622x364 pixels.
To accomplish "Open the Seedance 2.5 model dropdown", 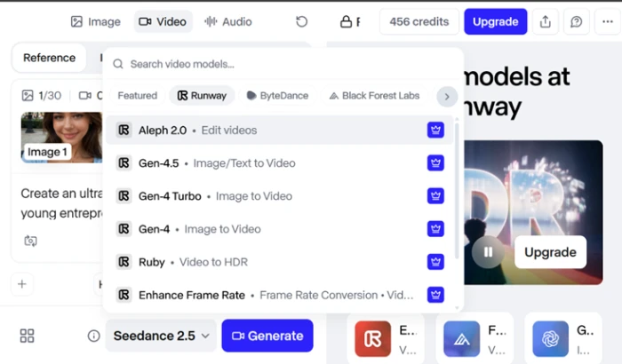I will 161,336.
